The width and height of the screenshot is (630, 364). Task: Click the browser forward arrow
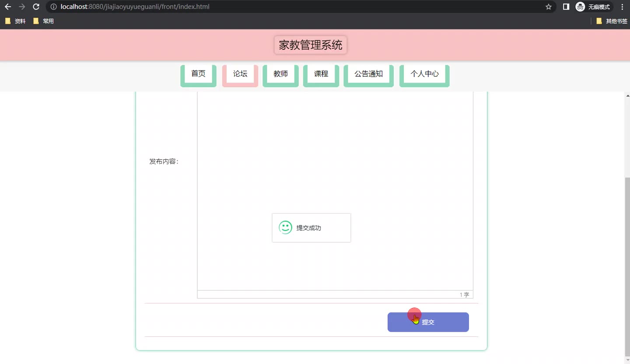[22, 7]
